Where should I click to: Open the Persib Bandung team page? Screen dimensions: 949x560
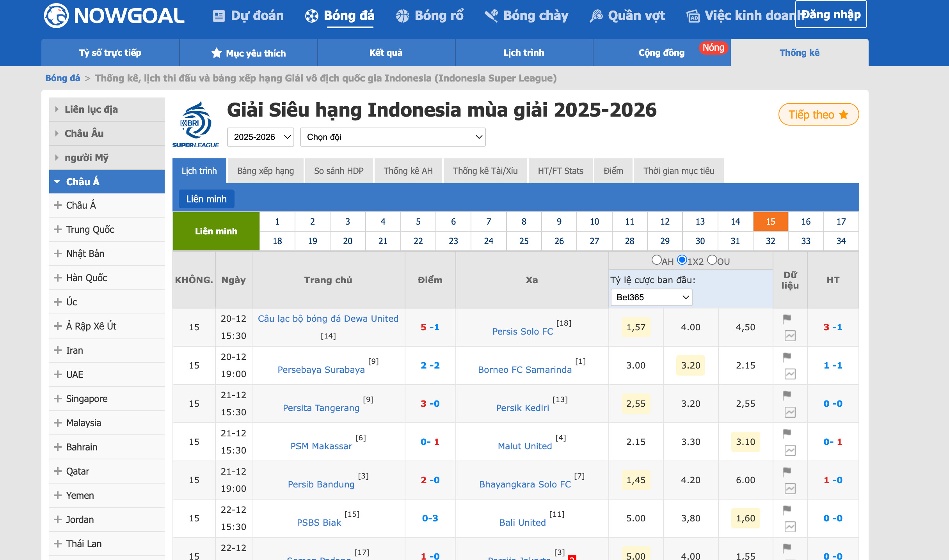pos(321,484)
